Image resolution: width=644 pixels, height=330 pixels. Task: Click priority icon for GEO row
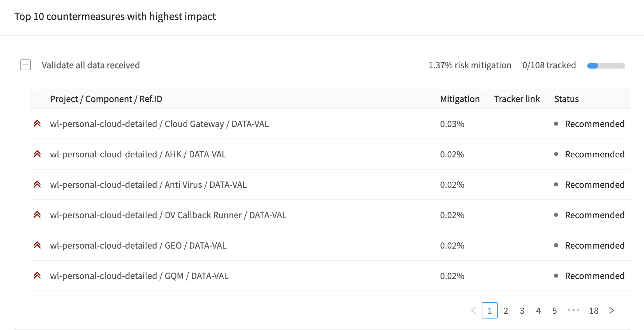point(37,245)
